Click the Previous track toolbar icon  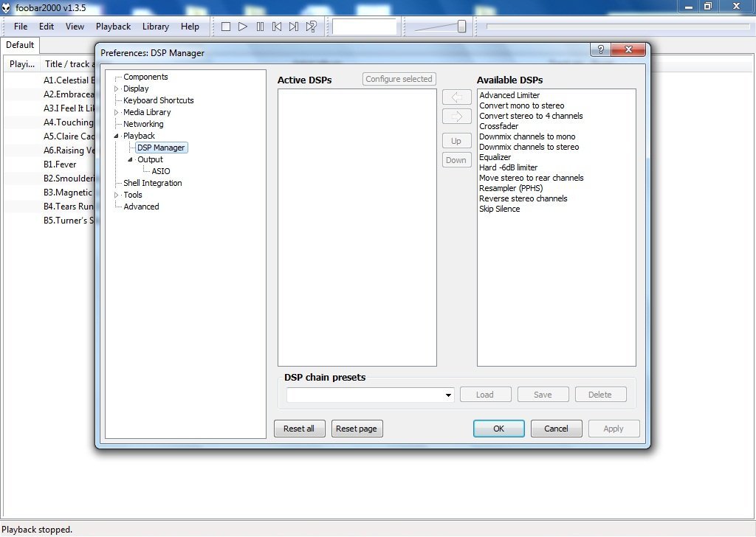(x=277, y=27)
